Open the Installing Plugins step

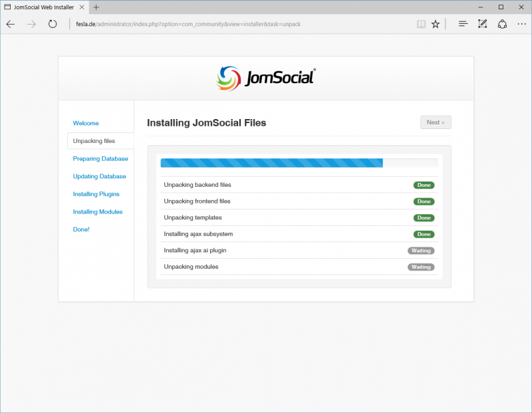pos(96,194)
